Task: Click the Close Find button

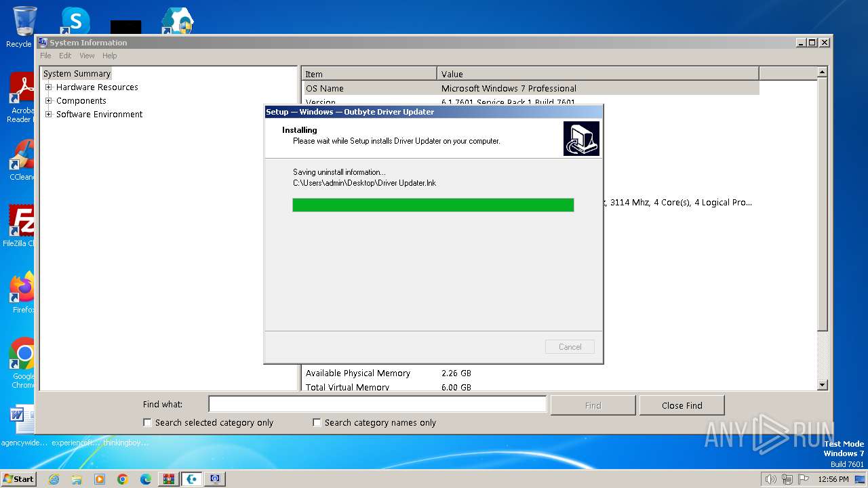Action: tap(682, 405)
